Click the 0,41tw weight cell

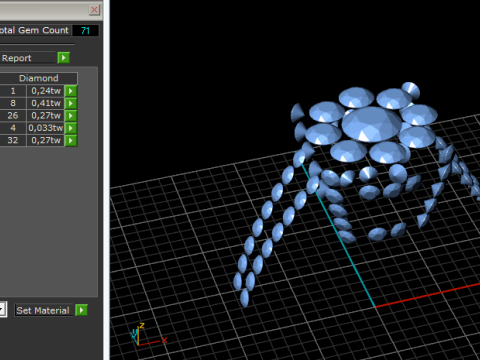[x=46, y=103]
